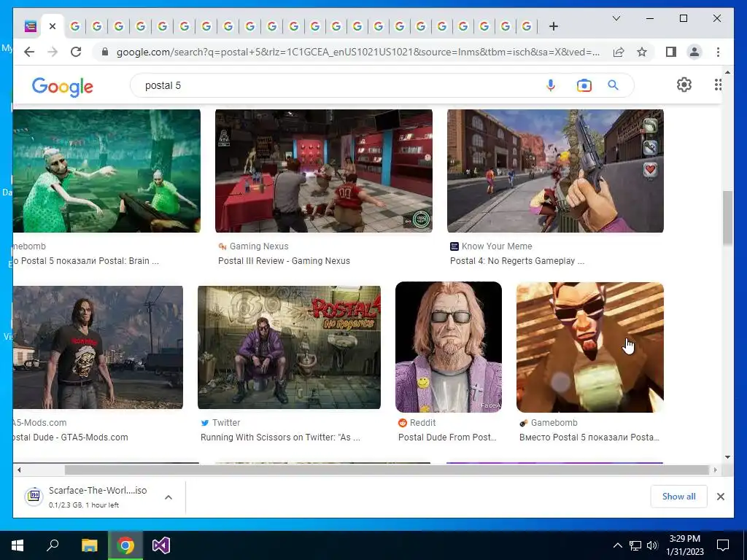Open the volume control in system tray

click(x=652, y=545)
